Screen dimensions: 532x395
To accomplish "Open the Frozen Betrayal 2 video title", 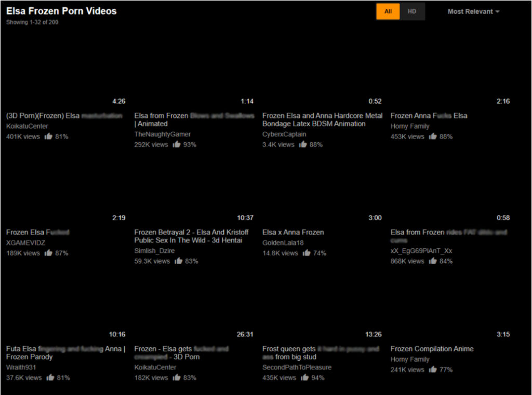I will (191, 236).
